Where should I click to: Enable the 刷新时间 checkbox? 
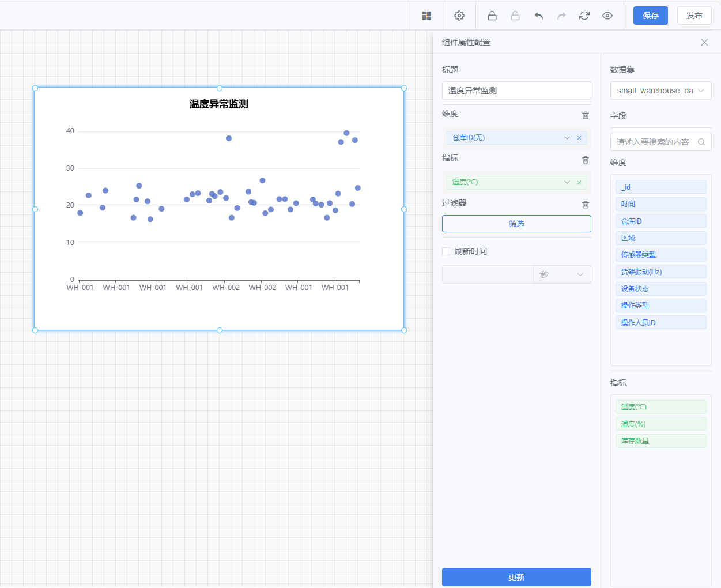coord(446,251)
